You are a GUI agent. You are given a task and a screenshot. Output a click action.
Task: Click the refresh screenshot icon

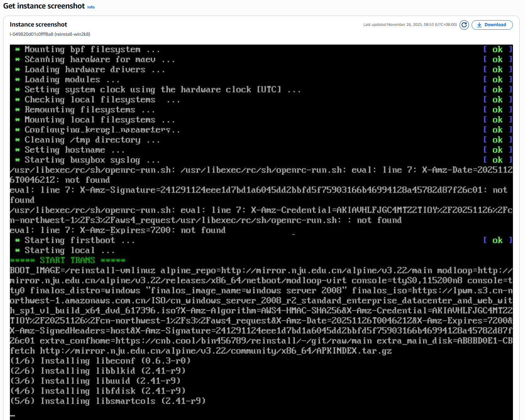pyautogui.click(x=464, y=25)
